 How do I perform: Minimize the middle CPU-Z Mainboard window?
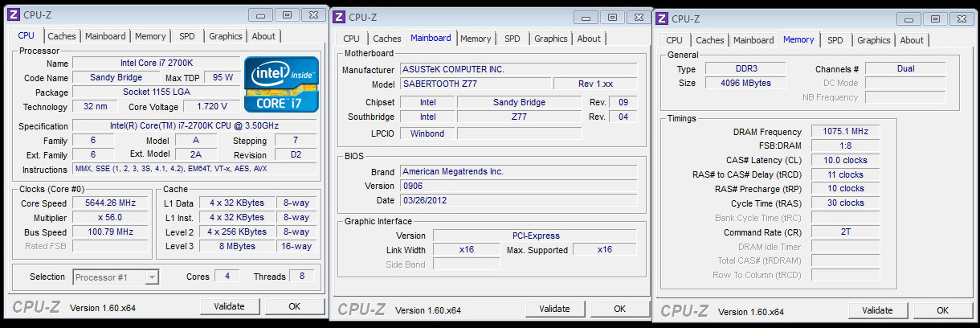pyautogui.click(x=587, y=17)
